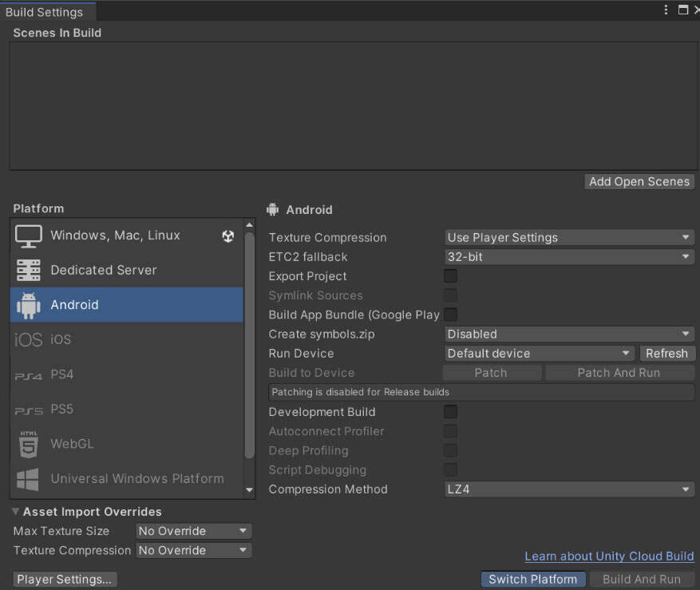Toggle the Build App Bundle checkbox
Image resolution: width=700 pixels, height=590 pixels.
pyautogui.click(x=451, y=315)
